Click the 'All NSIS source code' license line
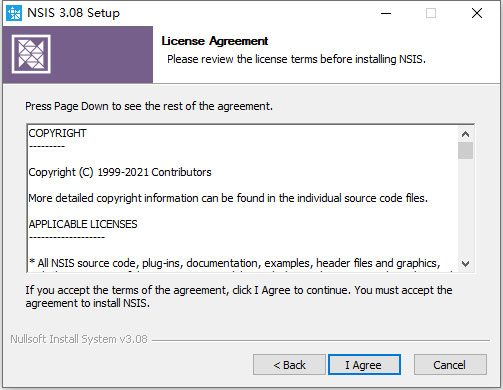The image size is (503, 390). click(x=235, y=263)
